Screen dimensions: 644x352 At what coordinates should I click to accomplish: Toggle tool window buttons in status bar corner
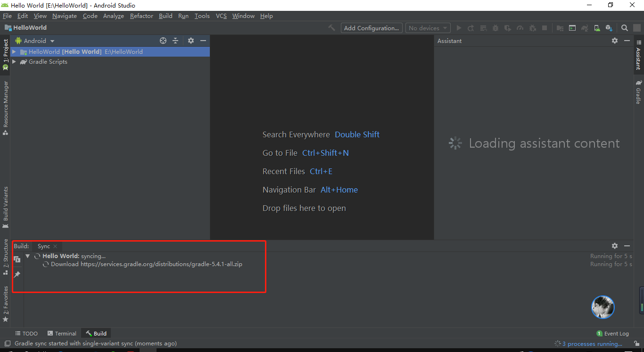point(7,344)
